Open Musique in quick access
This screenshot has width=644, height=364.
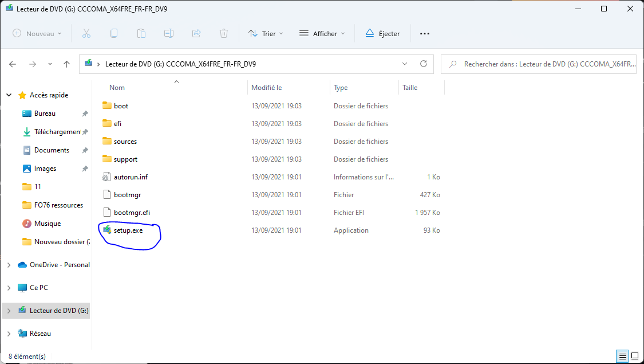point(48,224)
